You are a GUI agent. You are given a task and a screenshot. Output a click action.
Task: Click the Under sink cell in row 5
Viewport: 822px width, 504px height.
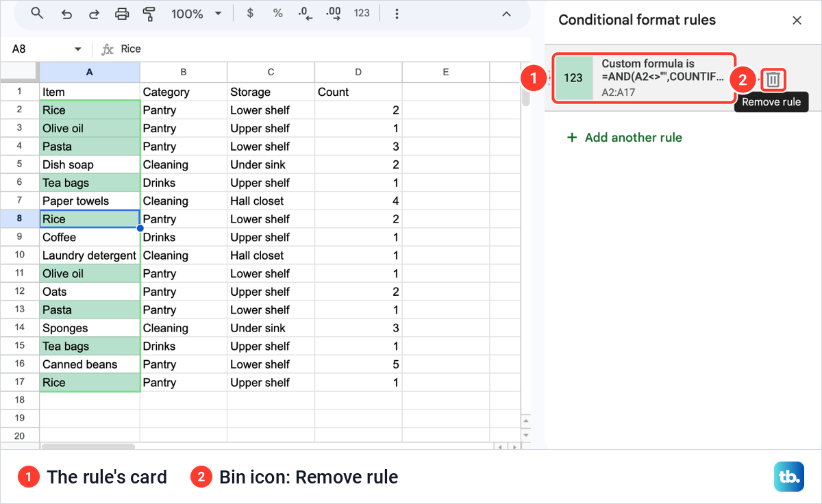pos(271,164)
